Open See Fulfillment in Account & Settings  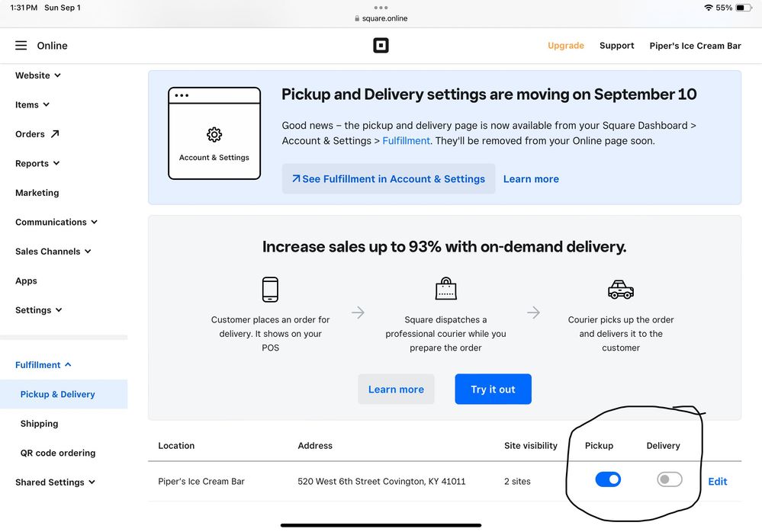(x=388, y=179)
